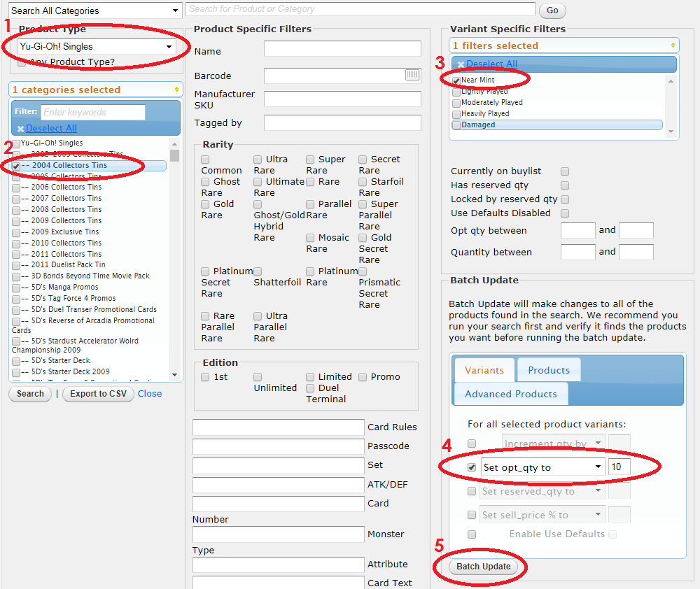This screenshot has height=589, width=700.
Task: Click the X icon beside variant Deselect All
Action: tap(461, 64)
